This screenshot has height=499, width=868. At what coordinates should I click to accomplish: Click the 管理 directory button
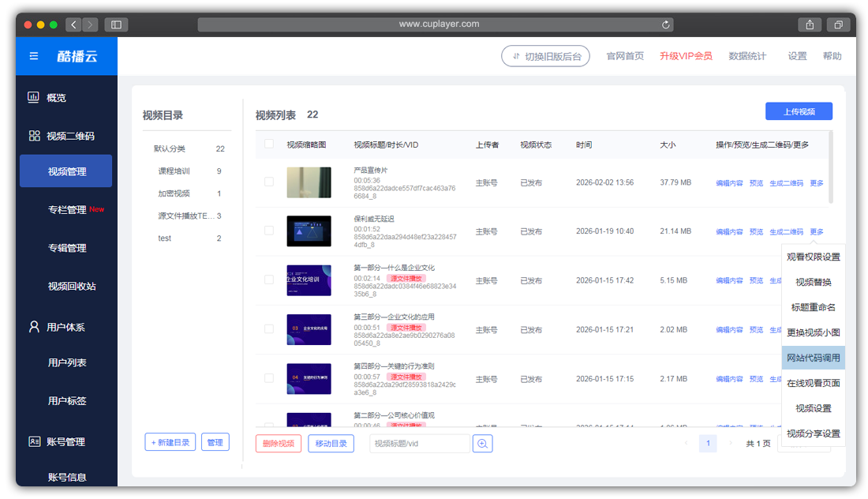tap(215, 442)
